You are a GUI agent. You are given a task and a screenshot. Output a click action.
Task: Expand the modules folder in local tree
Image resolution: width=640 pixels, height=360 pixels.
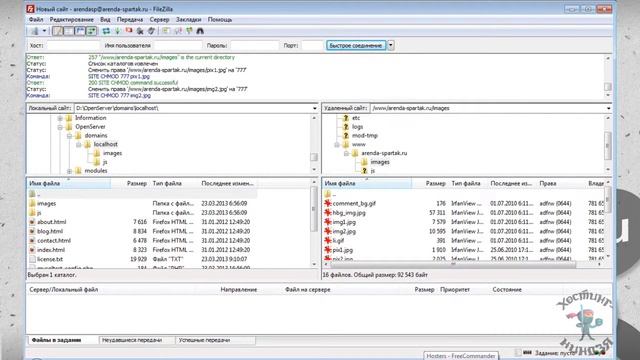pyautogui.click(x=69, y=171)
